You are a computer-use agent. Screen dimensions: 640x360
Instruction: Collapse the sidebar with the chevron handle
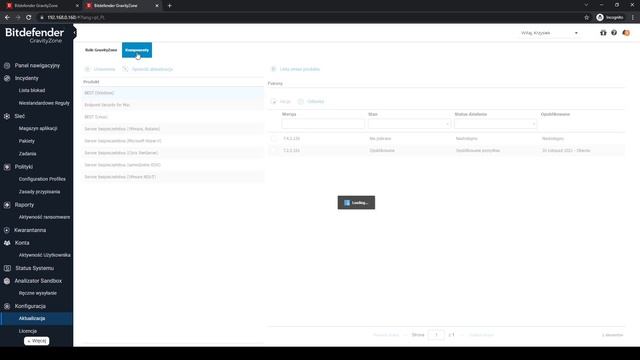click(75, 33)
